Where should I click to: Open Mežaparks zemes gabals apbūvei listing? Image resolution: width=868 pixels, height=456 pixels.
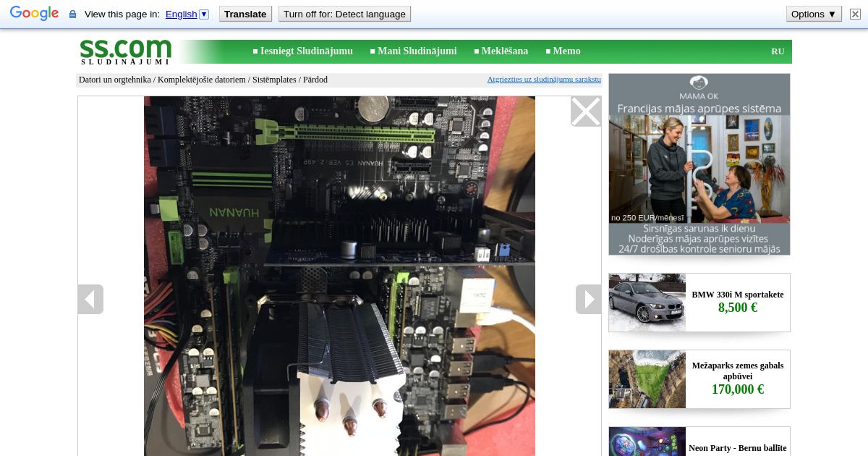738,371
